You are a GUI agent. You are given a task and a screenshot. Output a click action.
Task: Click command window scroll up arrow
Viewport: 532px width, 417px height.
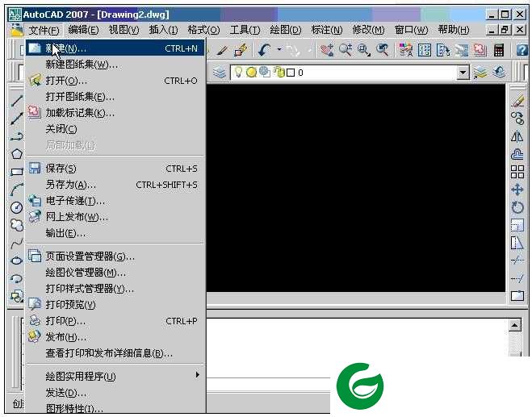coord(515,326)
